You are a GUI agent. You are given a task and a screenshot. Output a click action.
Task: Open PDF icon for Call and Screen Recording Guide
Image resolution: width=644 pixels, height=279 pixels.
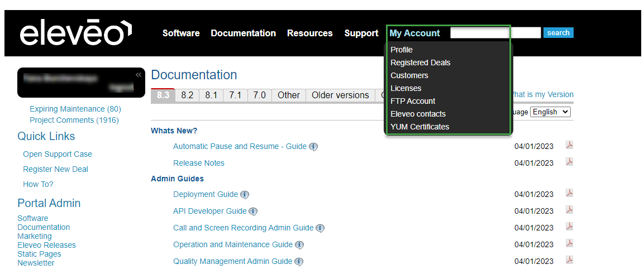569,227
